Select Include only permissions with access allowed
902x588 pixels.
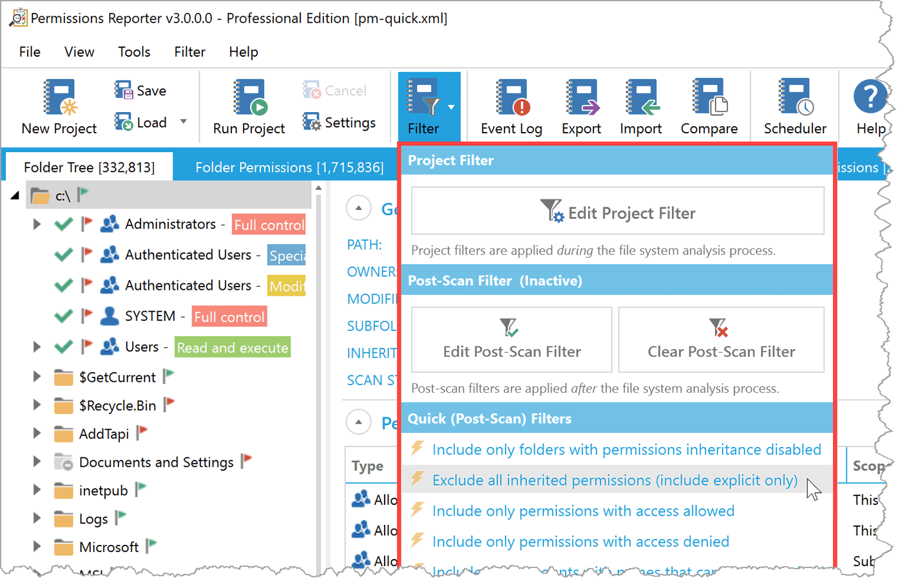(x=584, y=511)
